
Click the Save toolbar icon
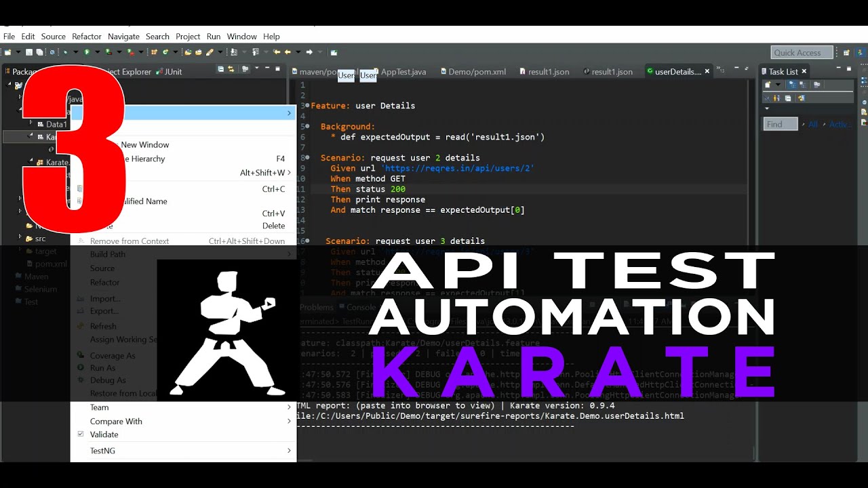[x=29, y=52]
